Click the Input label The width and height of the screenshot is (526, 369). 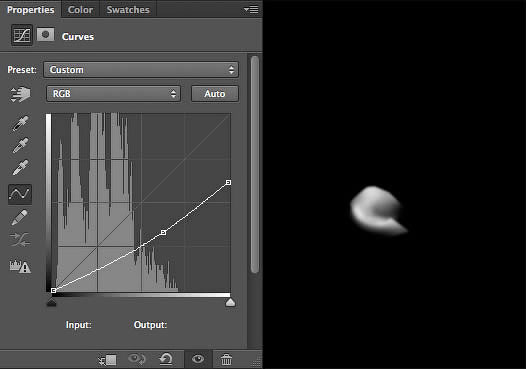[78, 325]
